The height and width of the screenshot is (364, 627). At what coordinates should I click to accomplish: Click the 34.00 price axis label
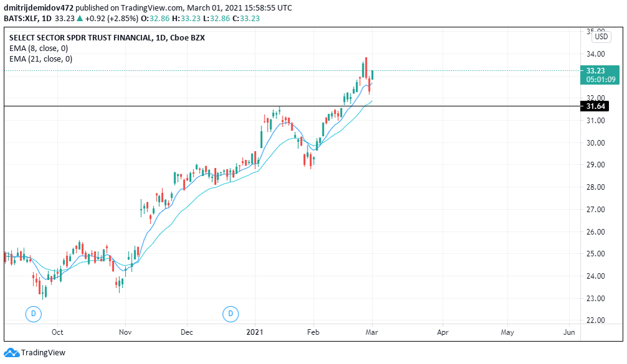point(595,54)
